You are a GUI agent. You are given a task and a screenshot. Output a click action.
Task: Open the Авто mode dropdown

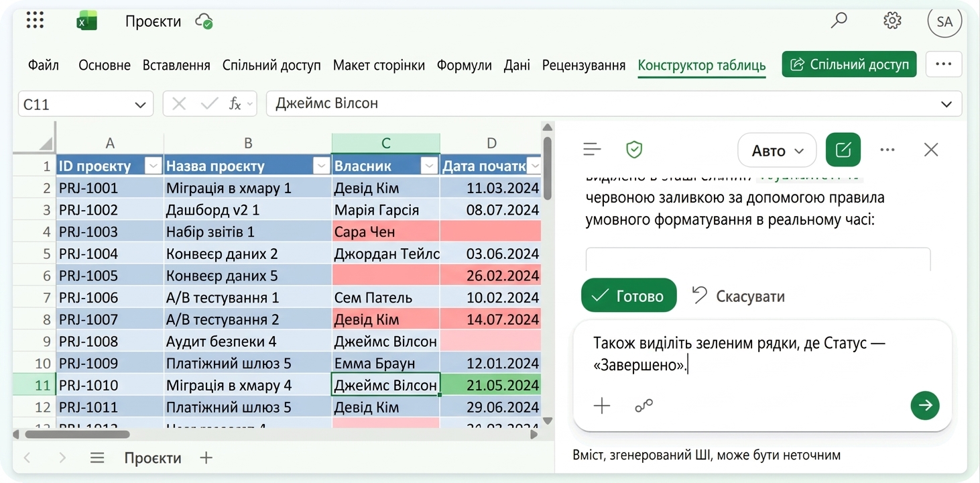pos(777,150)
